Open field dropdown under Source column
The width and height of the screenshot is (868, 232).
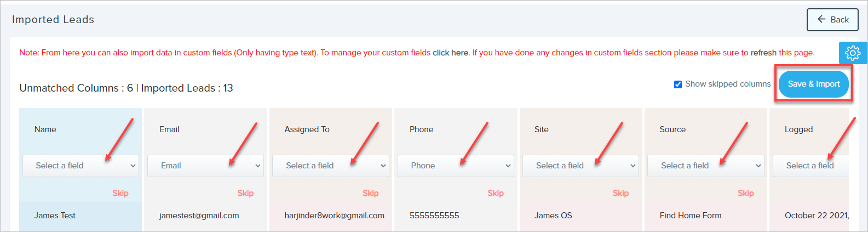(705, 166)
